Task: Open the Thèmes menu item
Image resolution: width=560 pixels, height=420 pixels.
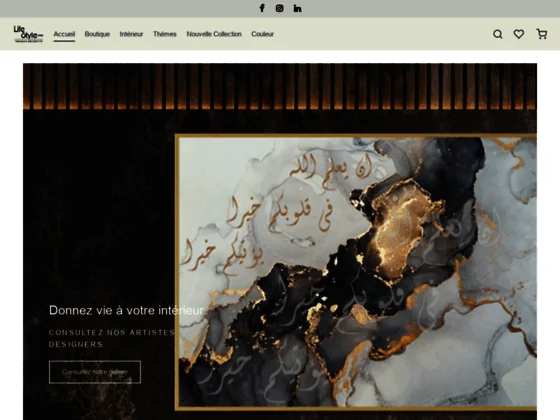Action: [165, 34]
